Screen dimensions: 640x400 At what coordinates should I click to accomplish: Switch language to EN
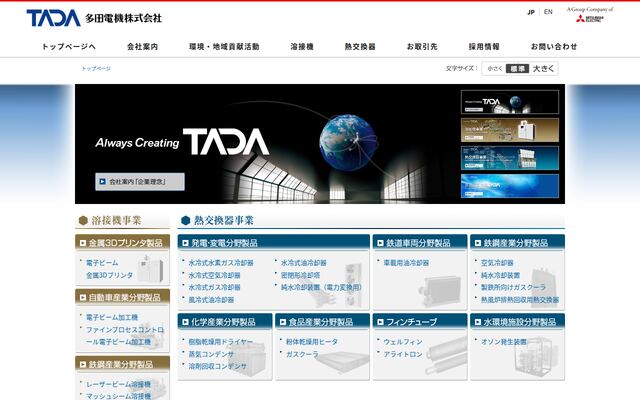pos(548,12)
